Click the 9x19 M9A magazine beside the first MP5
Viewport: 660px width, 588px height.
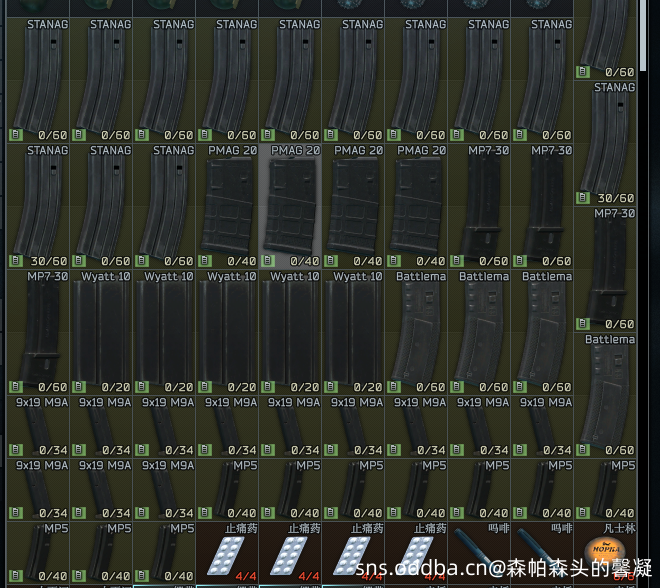pyautogui.click(x=165, y=490)
